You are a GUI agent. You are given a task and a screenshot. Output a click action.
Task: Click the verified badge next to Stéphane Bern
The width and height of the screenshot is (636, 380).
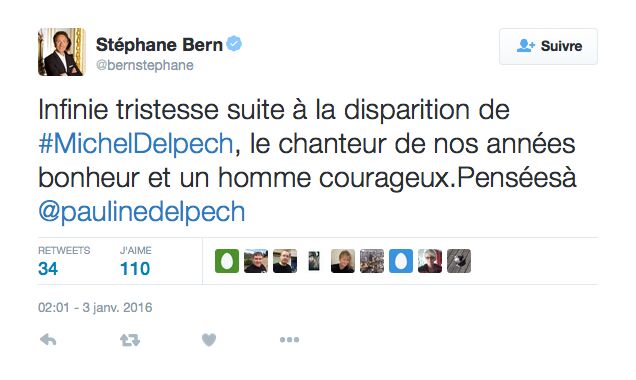(x=234, y=44)
